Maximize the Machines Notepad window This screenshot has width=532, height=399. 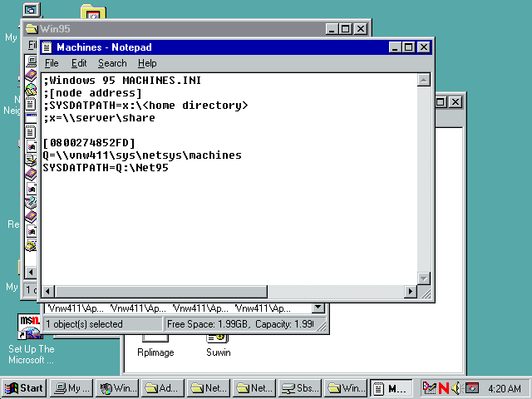408,47
